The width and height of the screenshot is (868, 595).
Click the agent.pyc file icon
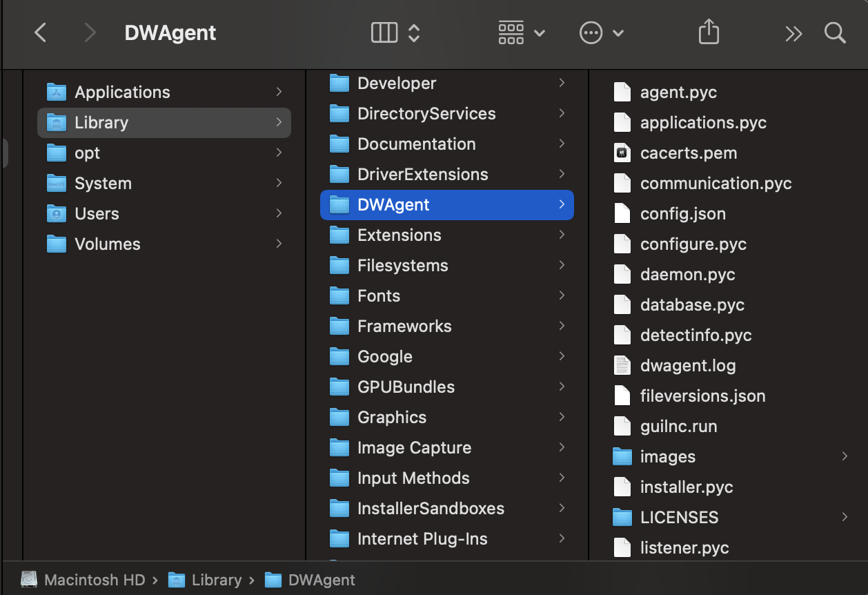(x=622, y=92)
